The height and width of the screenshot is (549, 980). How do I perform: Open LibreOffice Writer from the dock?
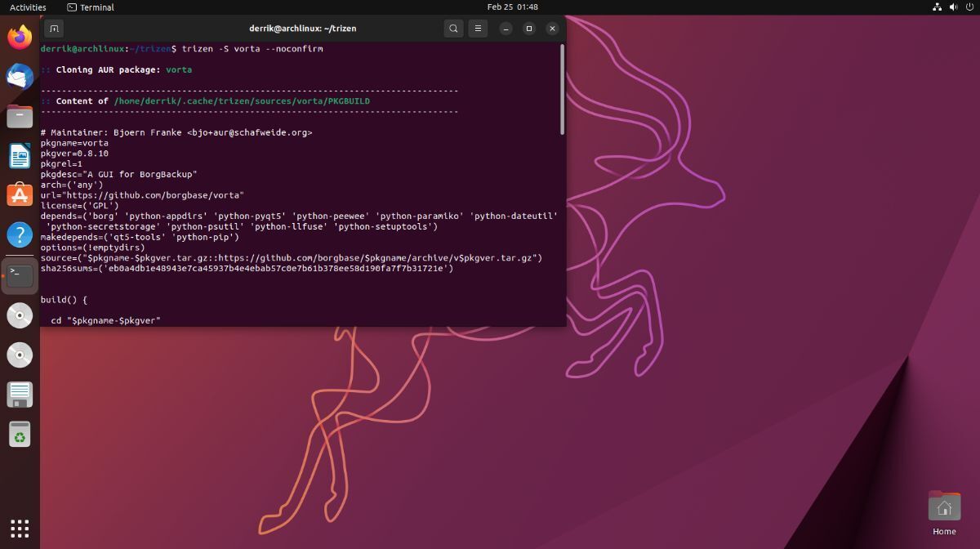[x=20, y=156]
